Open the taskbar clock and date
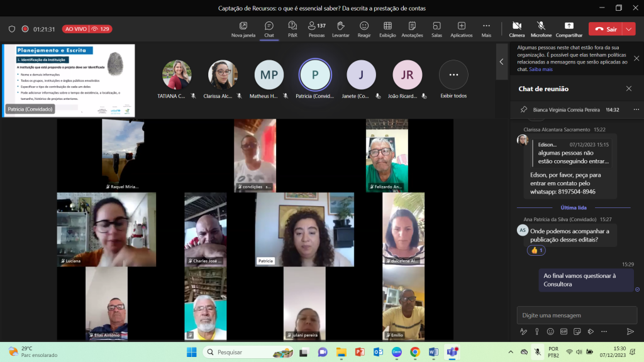 613,352
